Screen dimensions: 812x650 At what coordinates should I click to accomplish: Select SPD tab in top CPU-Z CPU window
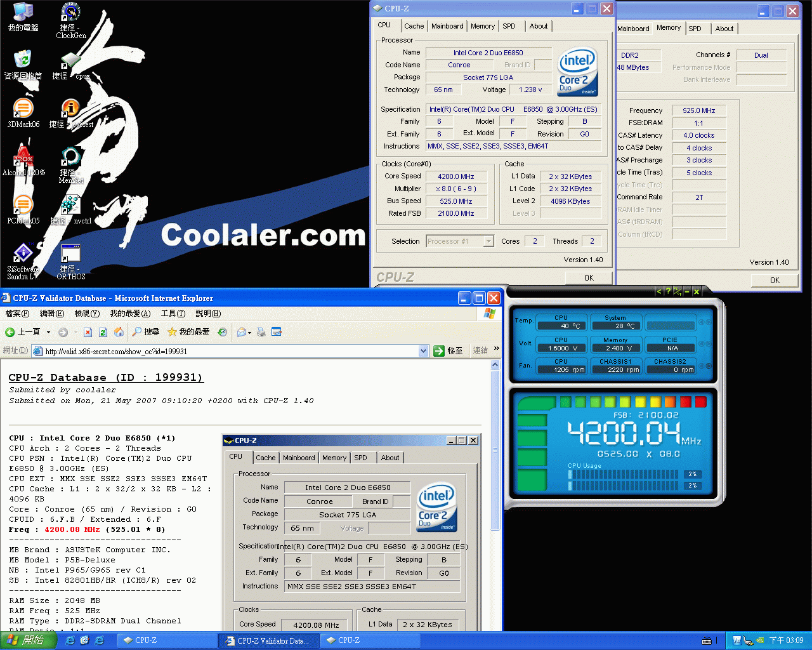pyautogui.click(x=509, y=26)
